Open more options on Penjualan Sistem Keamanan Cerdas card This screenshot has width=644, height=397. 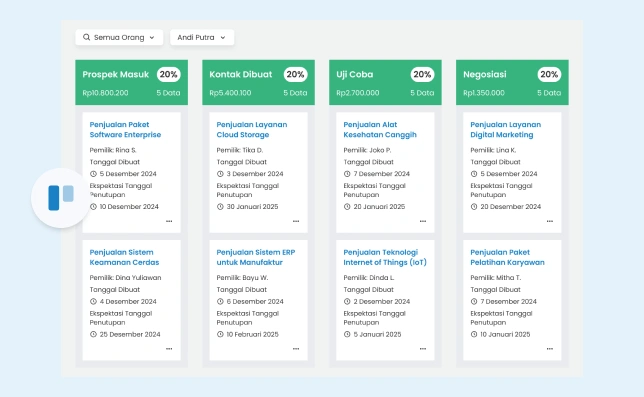(169, 349)
